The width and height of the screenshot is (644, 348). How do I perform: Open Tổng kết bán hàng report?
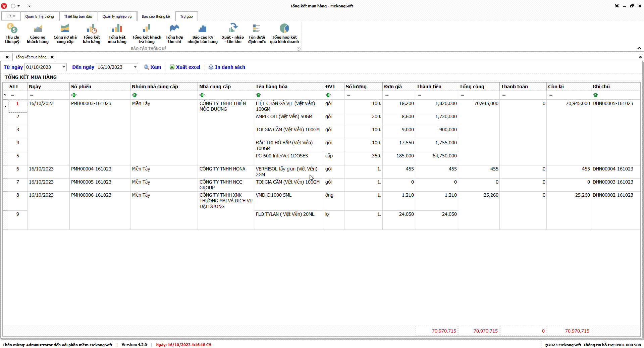click(x=91, y=33)
